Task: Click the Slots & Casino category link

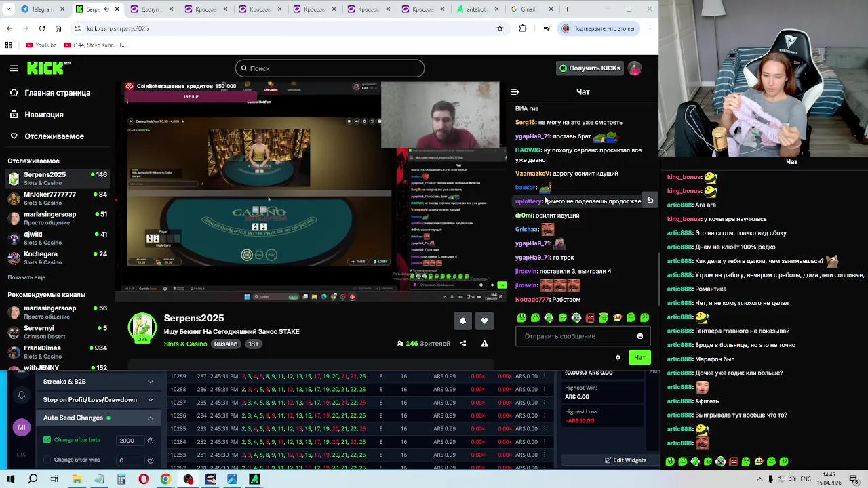Action: coord(185,344)
